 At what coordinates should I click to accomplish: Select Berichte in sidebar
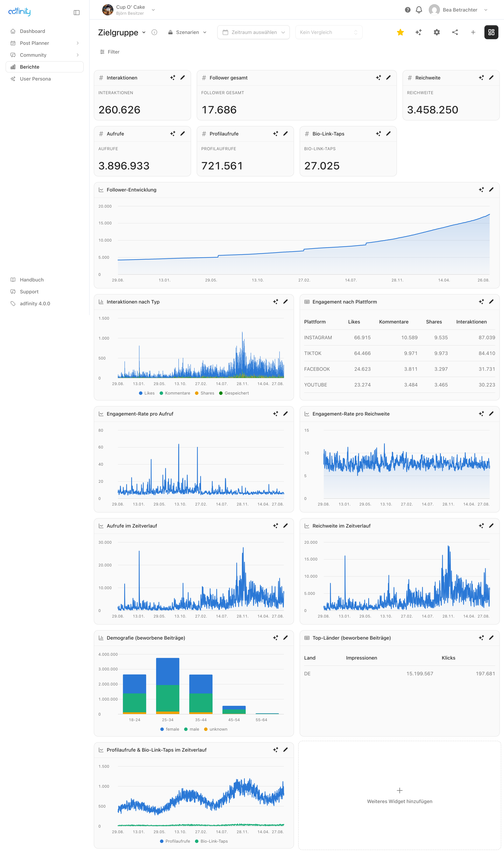[45, 67]
